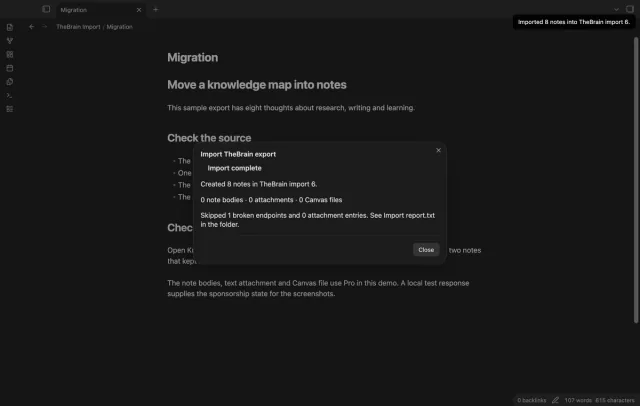Open today's daily note calendar icon
The height and width of the screenshot is (406, 640).
tap(10, 68)
